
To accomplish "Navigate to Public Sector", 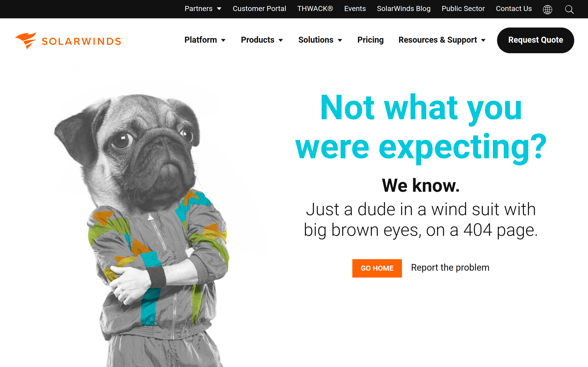I will 463,9.
